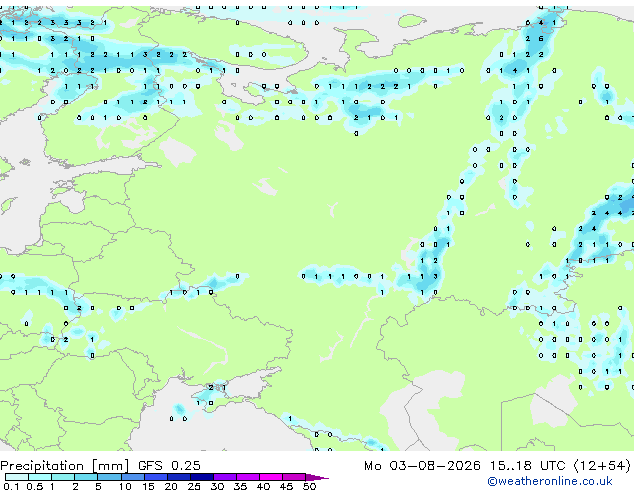Screen dimensions: 634x490
Task: Click the 'Precipitation [mm]' title text
Action: point(65,466)
